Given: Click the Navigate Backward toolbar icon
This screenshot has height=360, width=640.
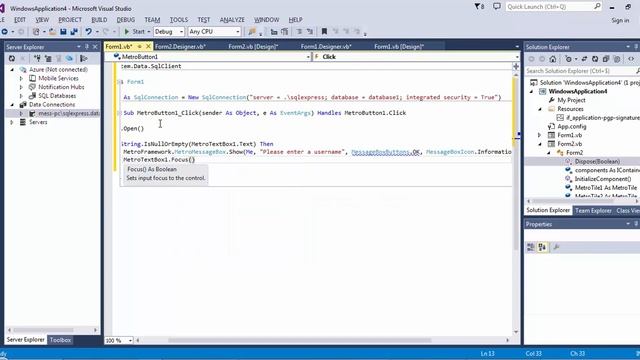Looking at the screenshot, I should tap(4, 31).
